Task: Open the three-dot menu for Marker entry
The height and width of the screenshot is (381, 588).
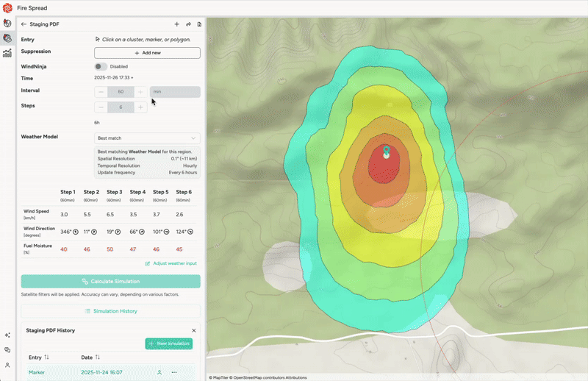Action: (x=174, y=372)
